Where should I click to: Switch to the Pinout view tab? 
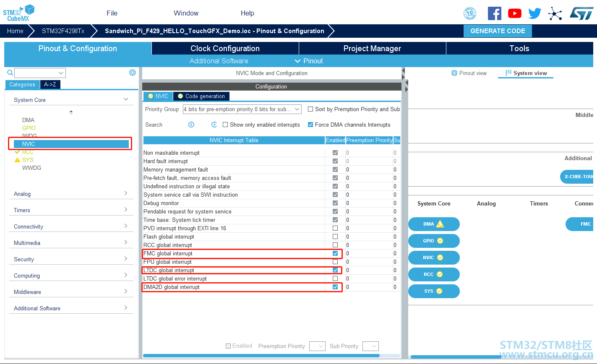(469, 73)
